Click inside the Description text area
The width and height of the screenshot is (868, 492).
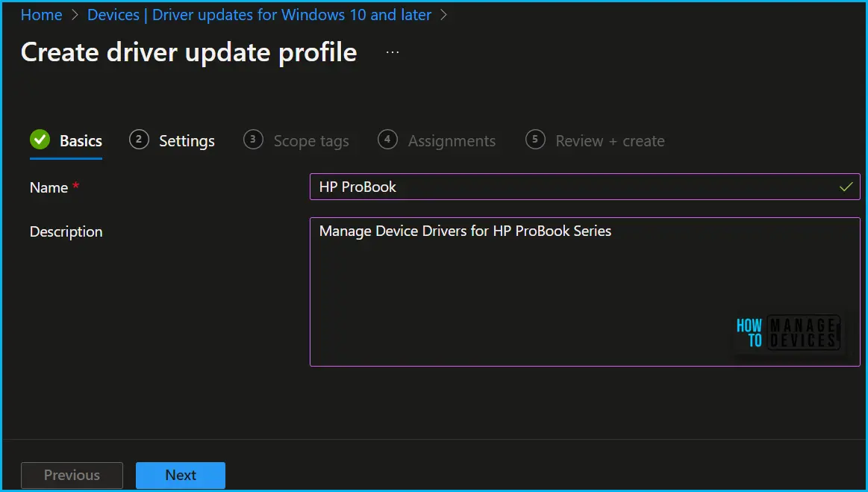(x=584, y=291)
